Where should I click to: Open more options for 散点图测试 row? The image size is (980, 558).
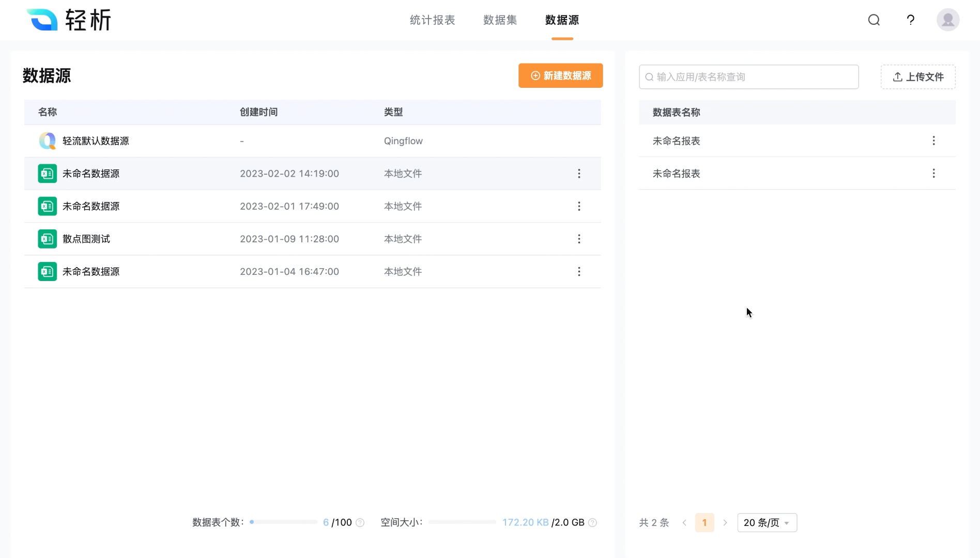pos(579,239)
